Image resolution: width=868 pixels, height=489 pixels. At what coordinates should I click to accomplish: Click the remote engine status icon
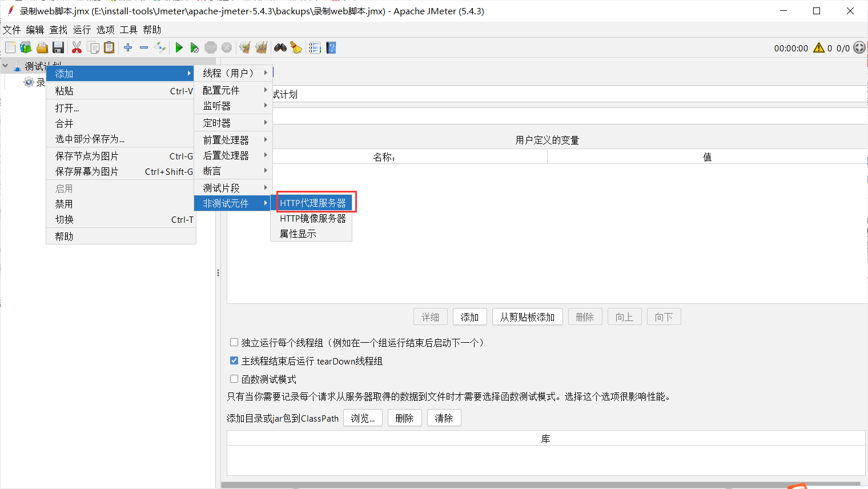859,48
